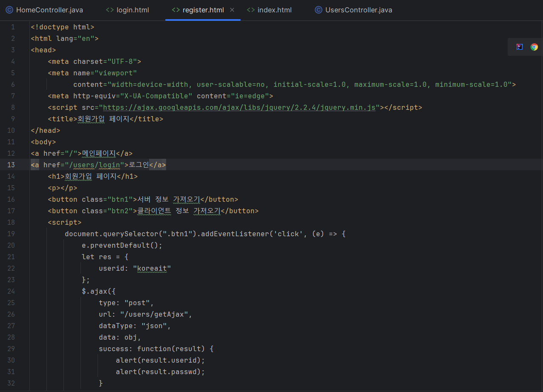Click the empty <p></p> element
This screenshot has width=543, height=392.
coord(63,188)
